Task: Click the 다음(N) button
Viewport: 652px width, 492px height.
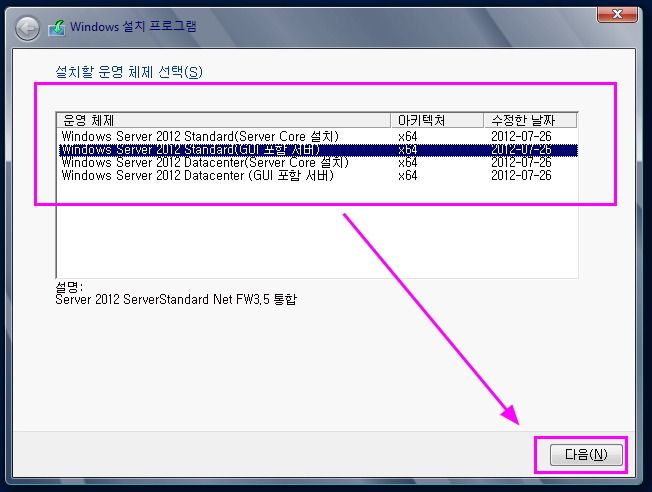Action: point(586,455)
